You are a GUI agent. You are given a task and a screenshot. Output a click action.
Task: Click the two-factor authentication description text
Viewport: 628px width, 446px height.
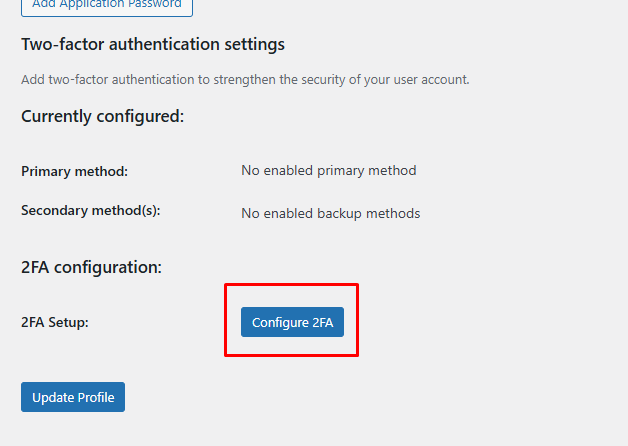[245, 79]
